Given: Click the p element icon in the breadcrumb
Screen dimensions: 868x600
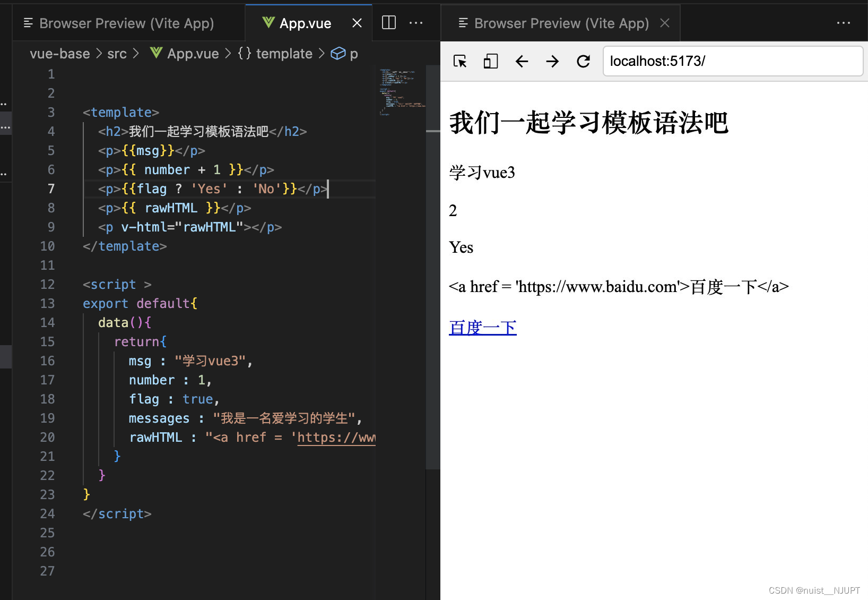Looking at the screenshot, I should pyautogui.click(x=338, y=53).
